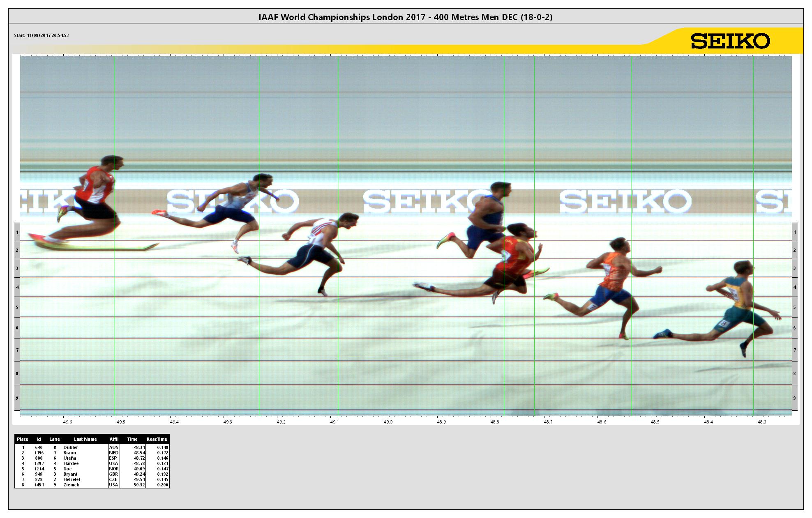Click lane 9 marker on right edge

coord(794,398)
